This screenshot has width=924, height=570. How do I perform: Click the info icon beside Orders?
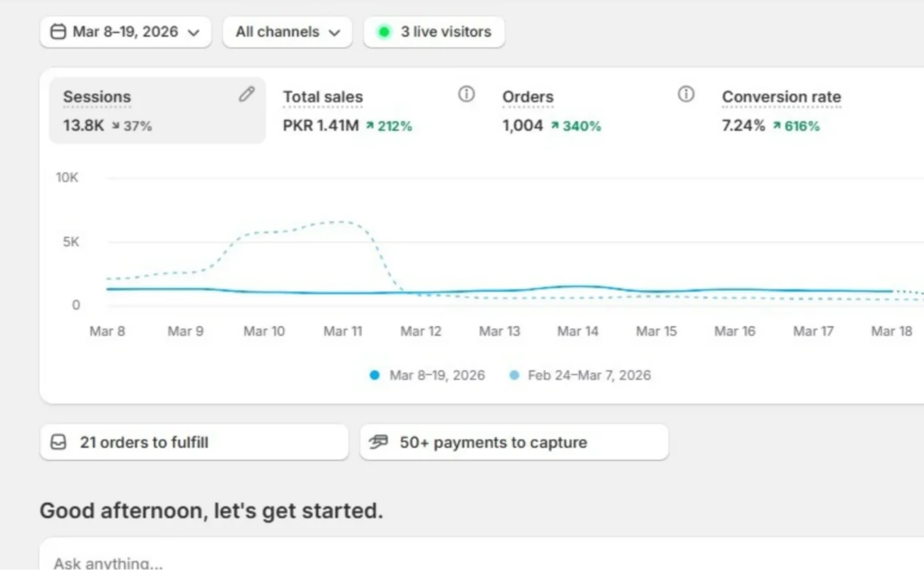(x=686, y=94)
